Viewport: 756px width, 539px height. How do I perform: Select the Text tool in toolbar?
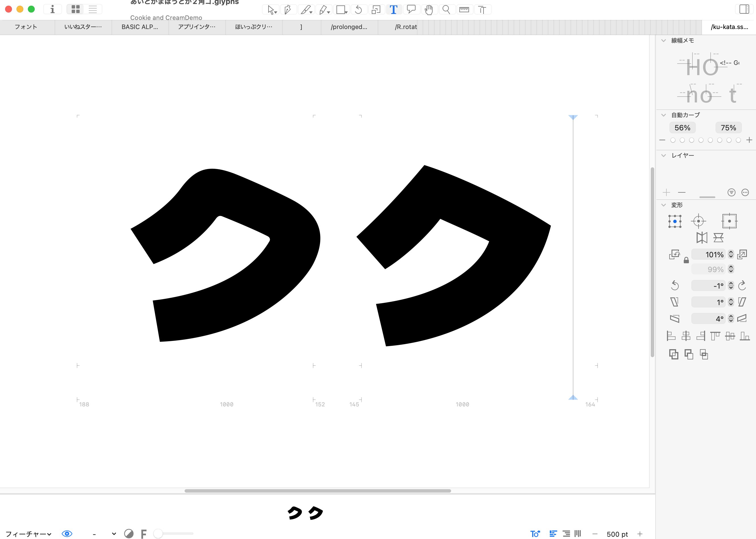[393, 10]
